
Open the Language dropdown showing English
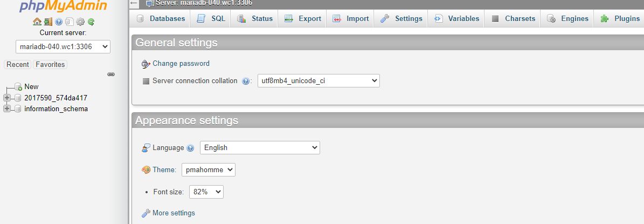coord(260,147)
